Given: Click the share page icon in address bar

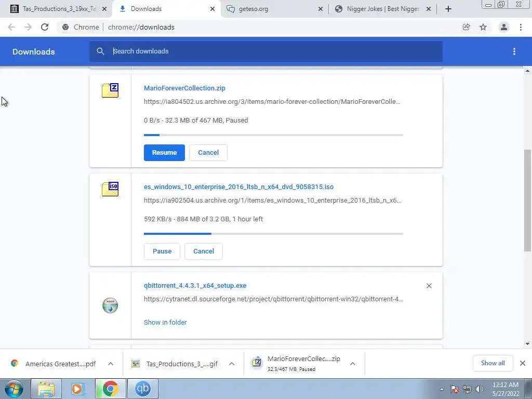Looking at the screenshot, I should [466, 27].
